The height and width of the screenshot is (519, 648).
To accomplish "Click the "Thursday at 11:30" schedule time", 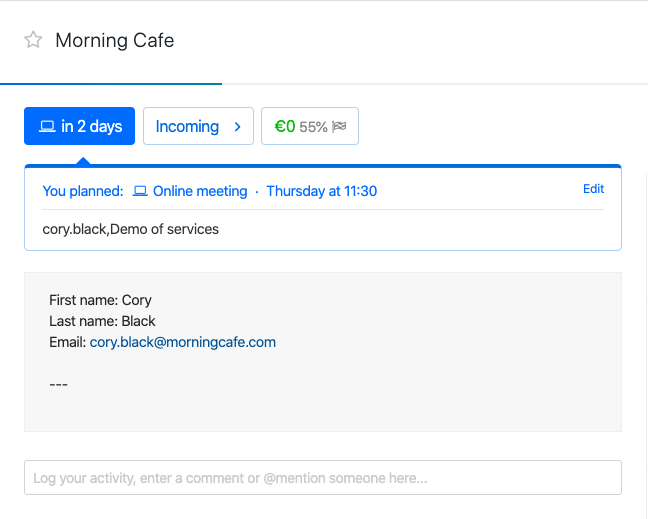I will point(321,191).
